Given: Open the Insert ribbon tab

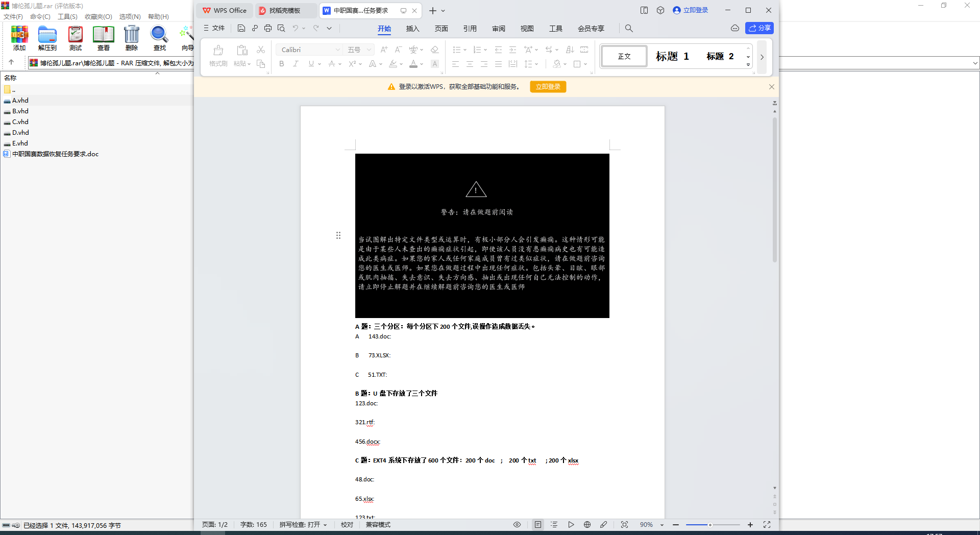Looking at the screenshot, I should [412, 29].
